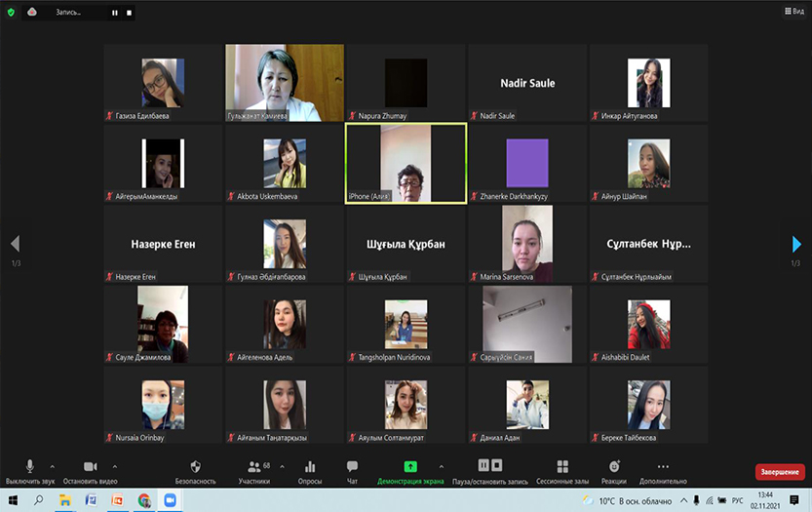Open Chrome from the Windows taskbar
The image size is (812, 512).
click(144, 500)
